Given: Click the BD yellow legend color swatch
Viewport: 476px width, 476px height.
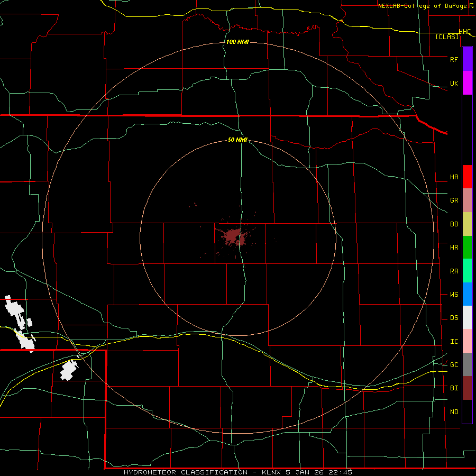Looking at the screenshot, I should 467,224.
